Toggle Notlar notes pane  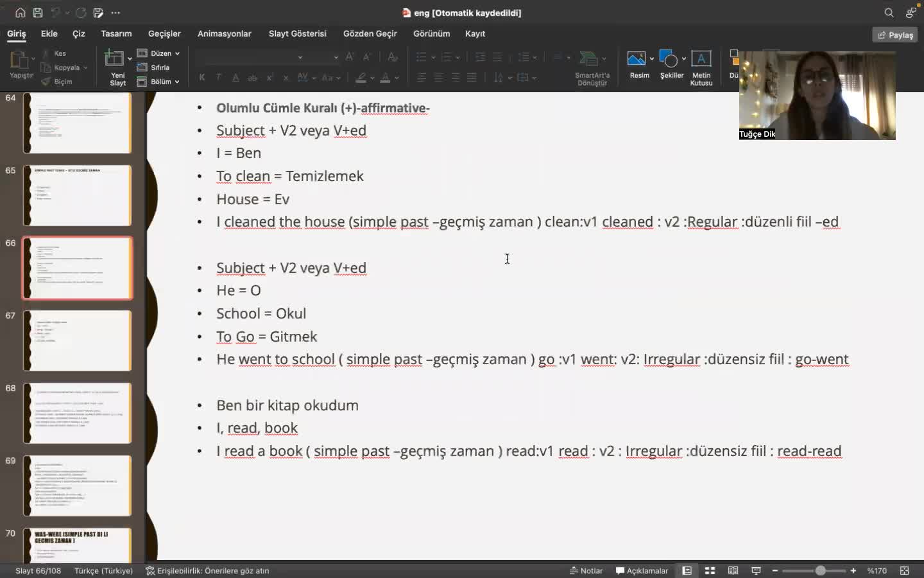586,570
